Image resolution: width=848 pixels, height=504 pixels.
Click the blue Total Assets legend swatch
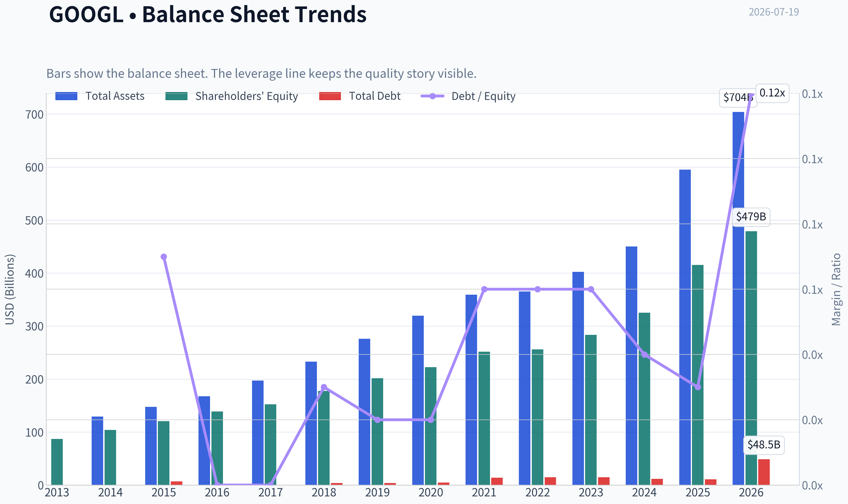pos(66,96)
